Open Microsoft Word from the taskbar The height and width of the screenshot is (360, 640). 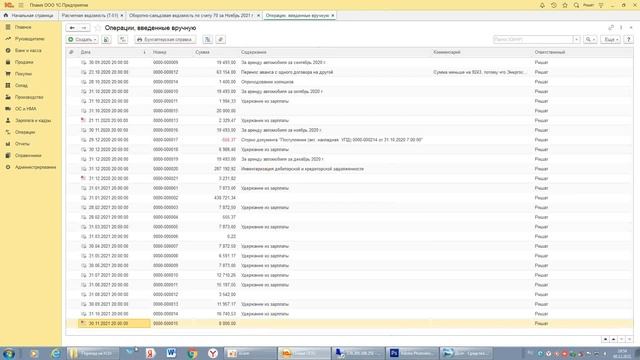[171, 353]
